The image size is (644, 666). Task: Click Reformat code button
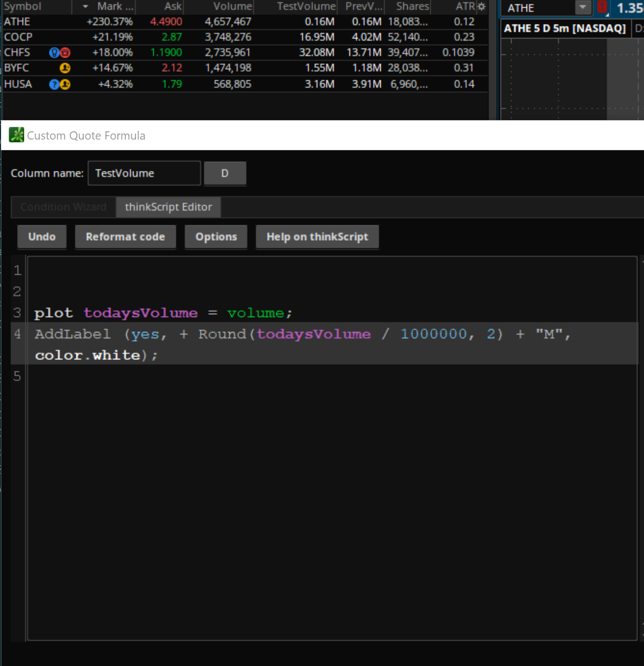(125, 237)
